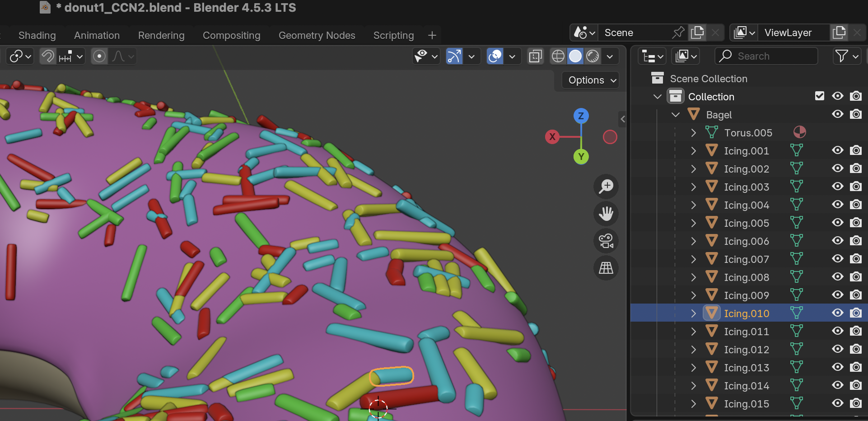868x421 pixels.
Task: Switch to the Shading workspace tab
Action: point(37,35)
